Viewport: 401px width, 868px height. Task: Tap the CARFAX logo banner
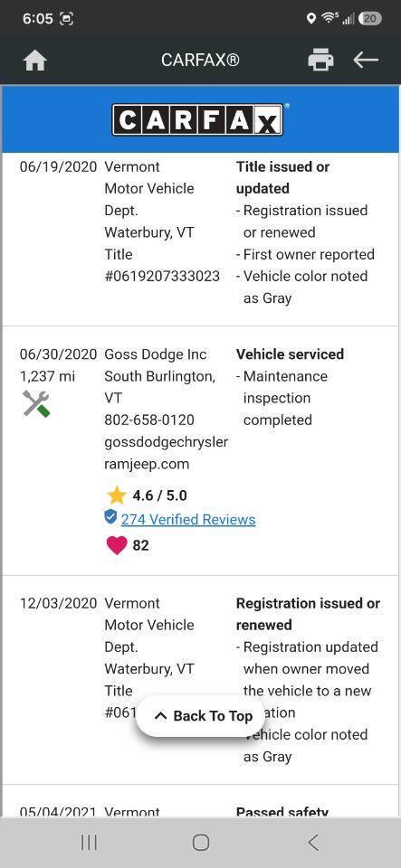pos(201,119)
